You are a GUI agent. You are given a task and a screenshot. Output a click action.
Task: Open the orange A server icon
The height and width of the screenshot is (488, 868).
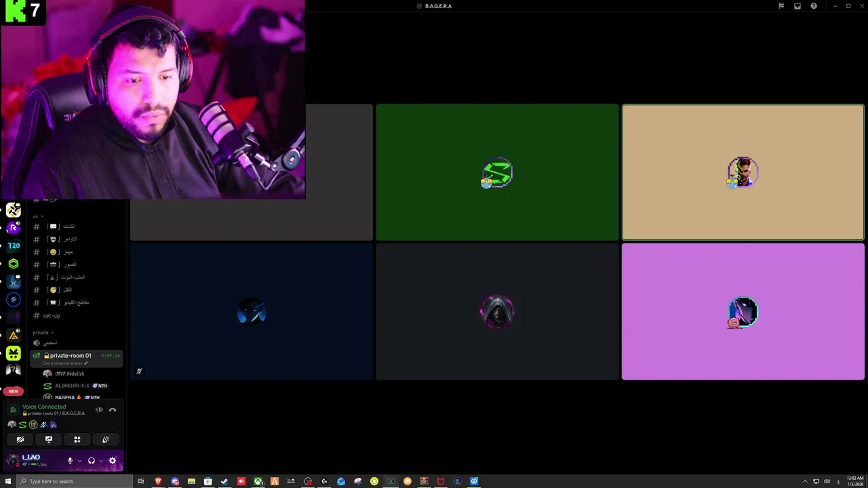(14, 335)
